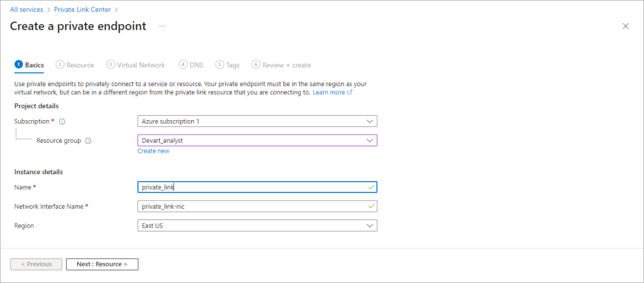Close the Create a private endpoint pane
The image size is (644, 283).
[x=626, y=26]
